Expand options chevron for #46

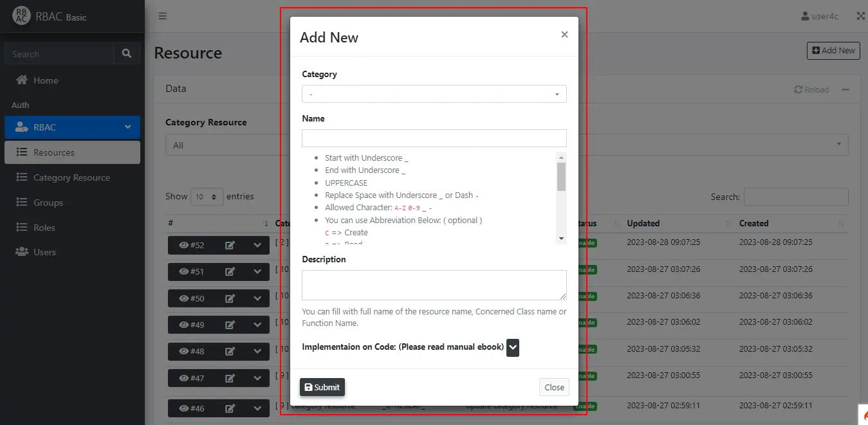[x=257, y=408]
